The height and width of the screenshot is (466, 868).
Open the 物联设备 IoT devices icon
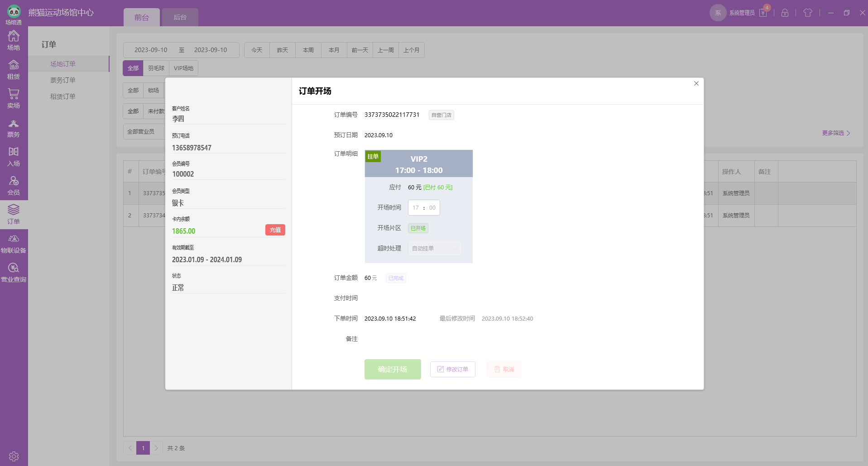pos(14,244)
